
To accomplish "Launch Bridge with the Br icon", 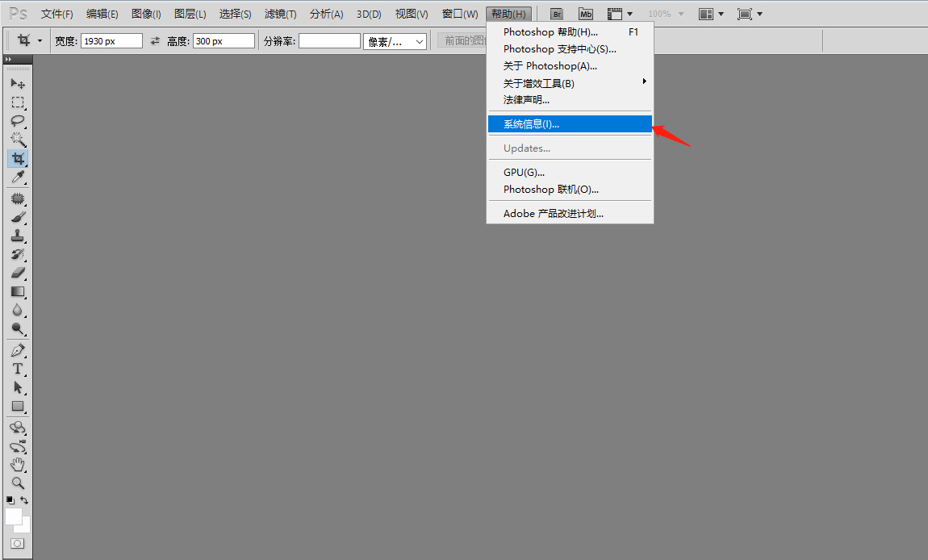I will point(556,15).
